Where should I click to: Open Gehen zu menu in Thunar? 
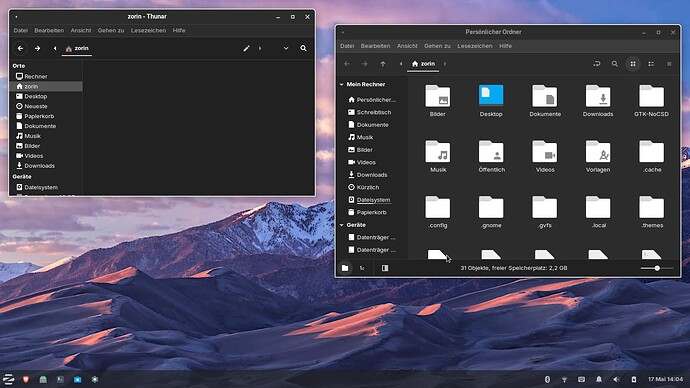click(111, 30)
